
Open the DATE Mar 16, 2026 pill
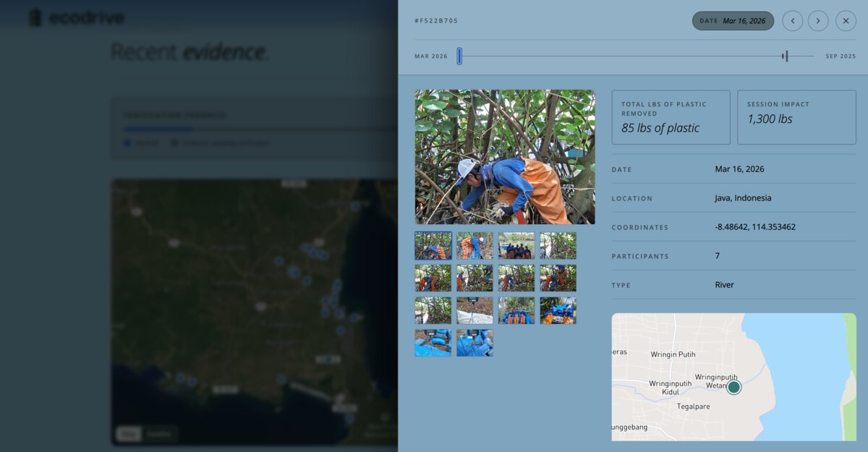(733, 21)
